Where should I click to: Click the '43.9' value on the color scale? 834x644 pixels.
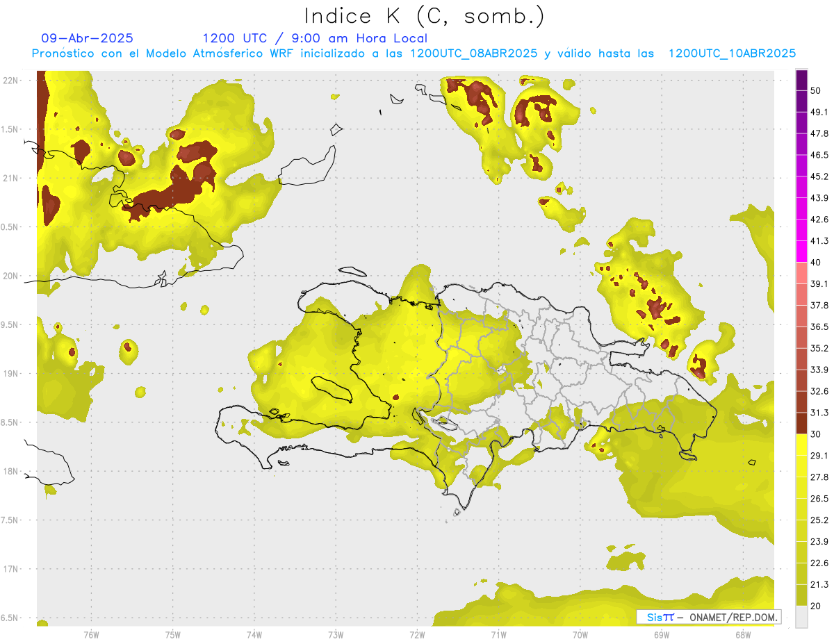pyautogui.click(x=819, y=198)
